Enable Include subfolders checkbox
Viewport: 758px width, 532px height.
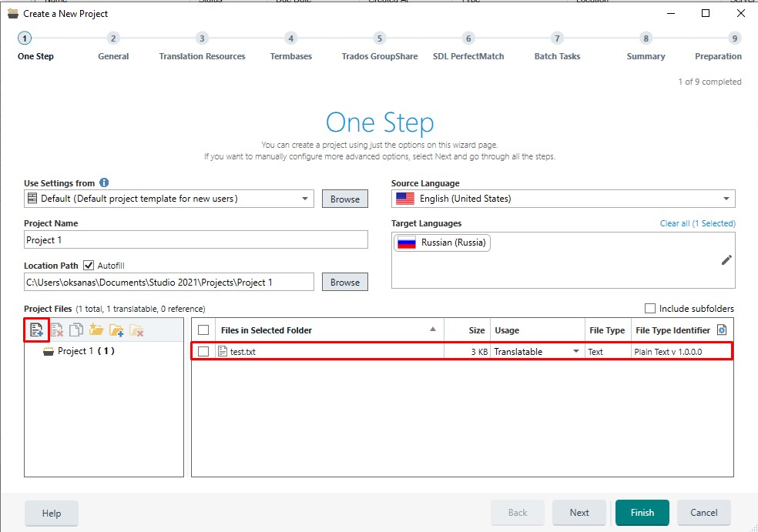649,308
